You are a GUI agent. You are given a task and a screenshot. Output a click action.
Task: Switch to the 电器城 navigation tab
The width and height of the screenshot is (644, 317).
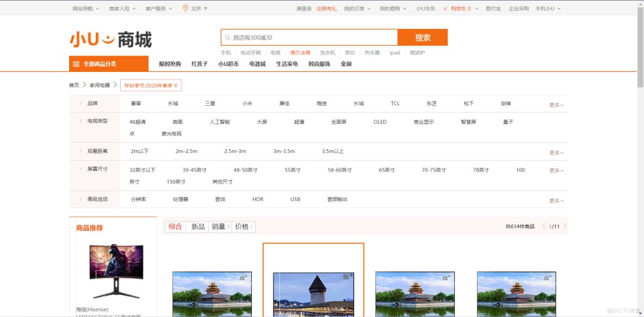pos(257,63)
